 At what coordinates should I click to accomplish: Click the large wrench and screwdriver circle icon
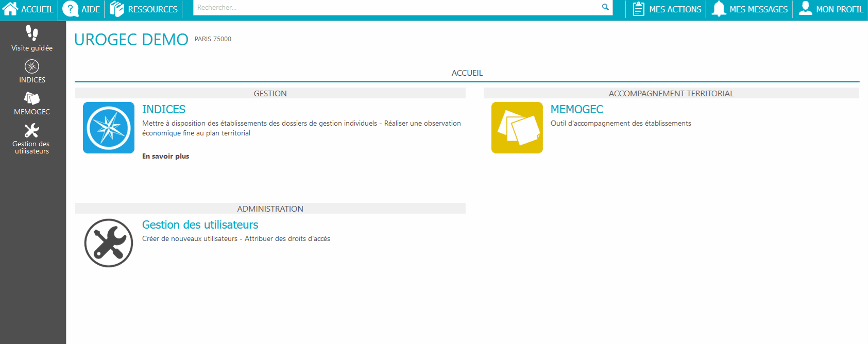click(x=109, y=243)
